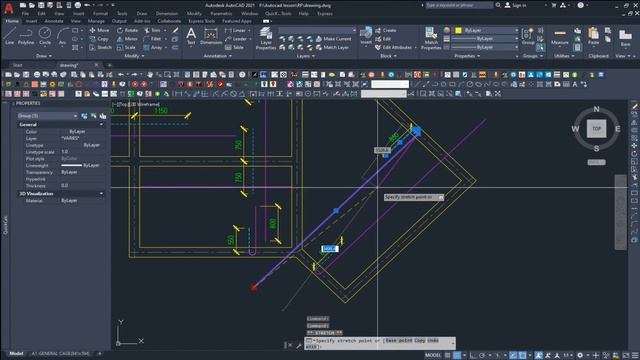Screen dimensions: 640x360
Task: Click Edit Attributes button
Action: coord(393,47)
